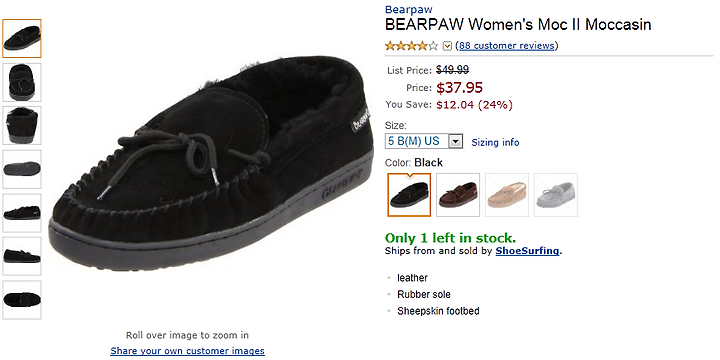Click the Bearpaw brand link
This screenshot has height=360, width=720.
point(409,9)
